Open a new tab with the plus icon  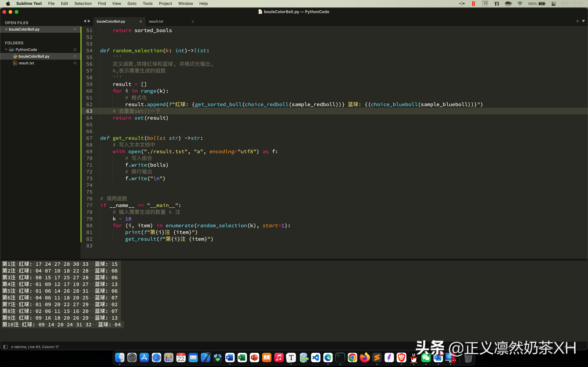[578, 21]
